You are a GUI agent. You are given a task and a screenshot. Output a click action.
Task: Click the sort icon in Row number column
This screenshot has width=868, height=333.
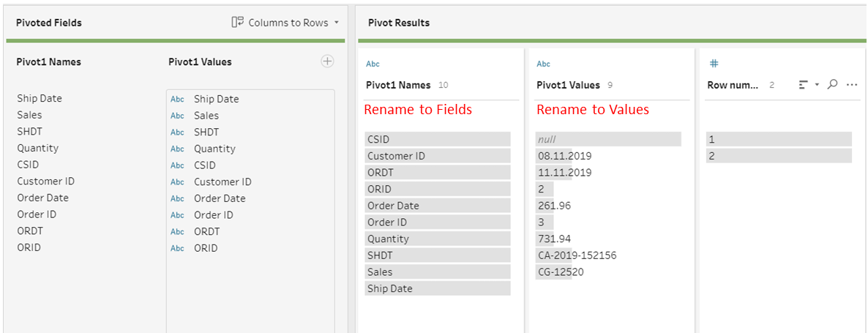coord(804,85)
